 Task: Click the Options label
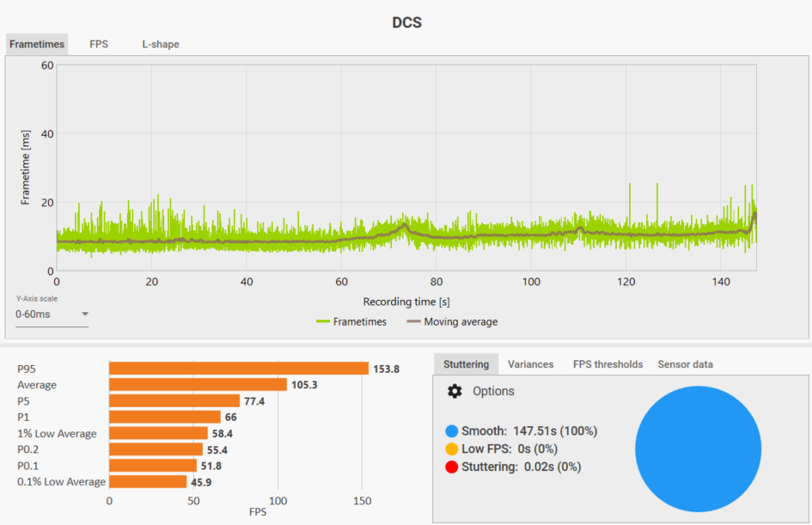click(493, 391)
